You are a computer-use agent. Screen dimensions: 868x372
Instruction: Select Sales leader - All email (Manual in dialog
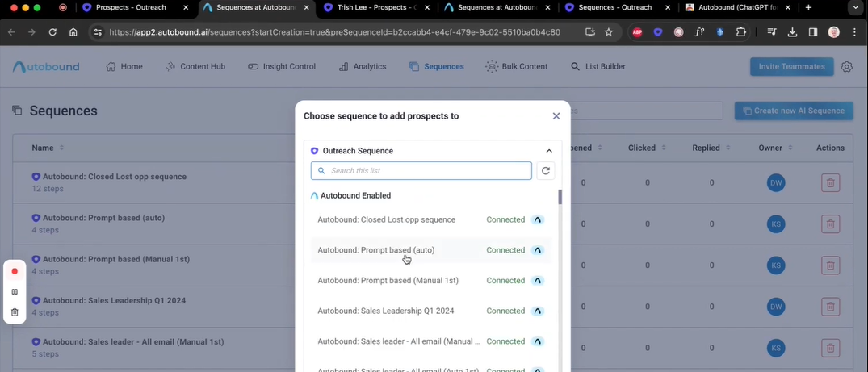pyautogui.click(x=430, y=341)
